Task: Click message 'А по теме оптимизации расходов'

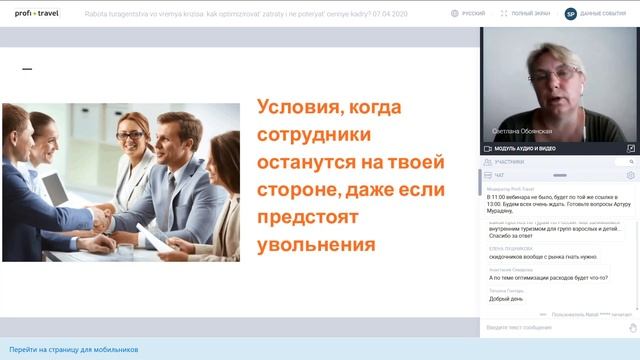Action: (x=548, y=278)
